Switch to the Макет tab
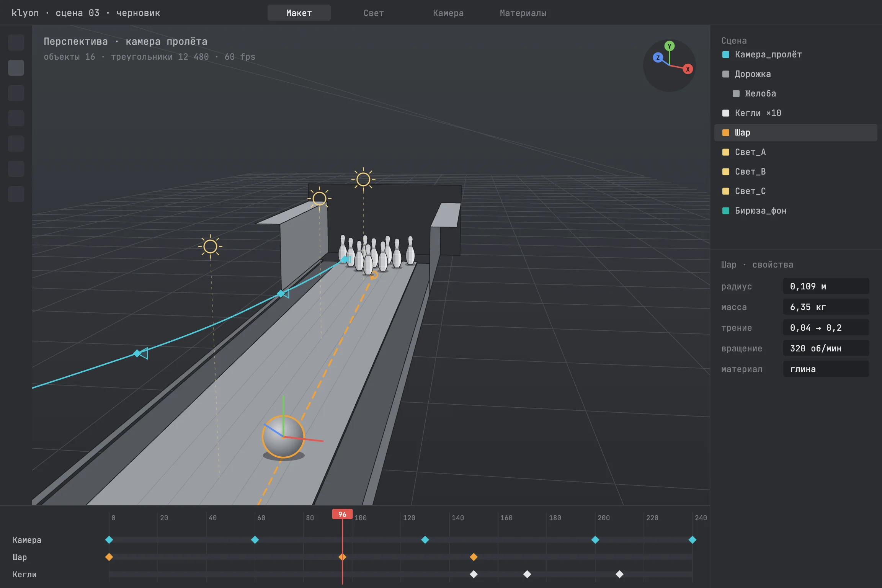This screenshot has width=882, height=588. [x=299, y=13]
